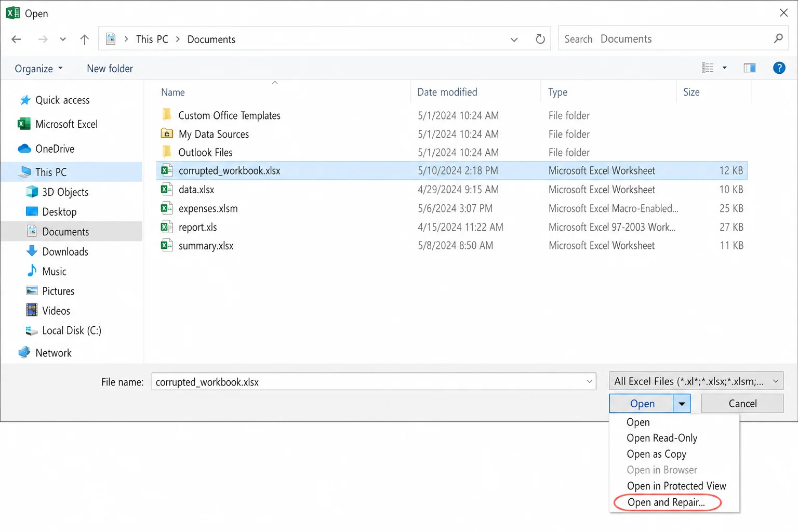
Task: Choose Open and Repair... menu option
Action: [667, 502]
